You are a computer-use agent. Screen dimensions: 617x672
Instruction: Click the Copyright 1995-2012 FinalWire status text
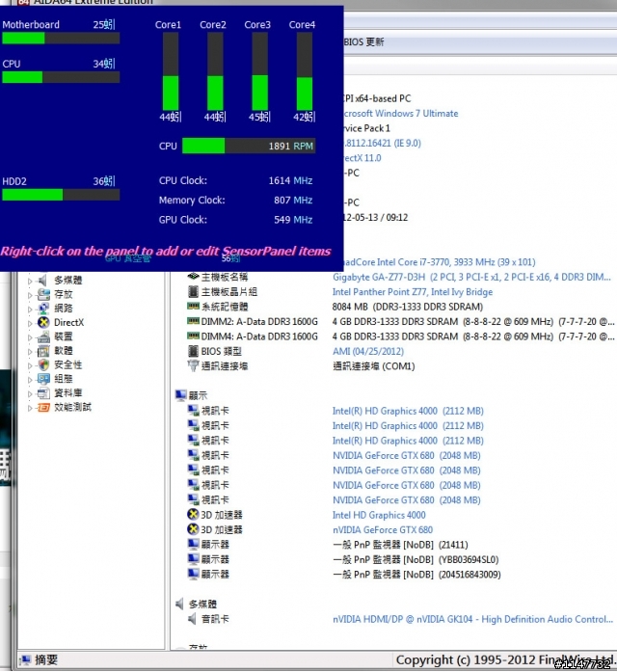pos(505,659)
